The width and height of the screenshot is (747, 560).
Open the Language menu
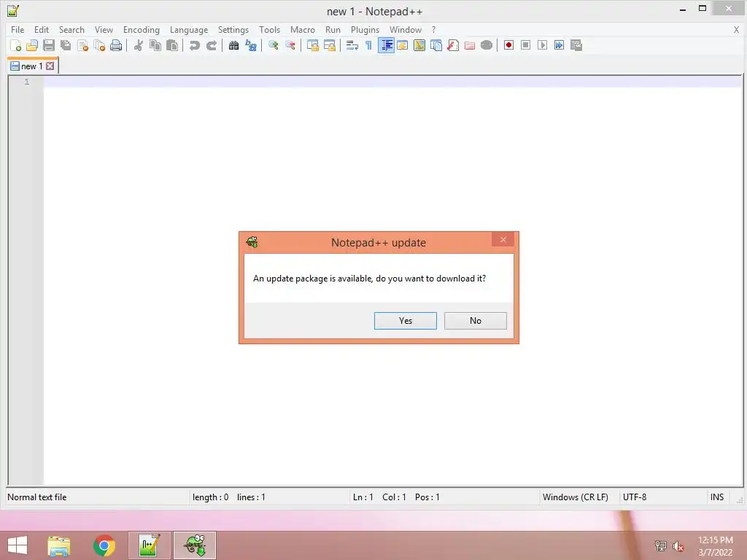pos(189,29)
